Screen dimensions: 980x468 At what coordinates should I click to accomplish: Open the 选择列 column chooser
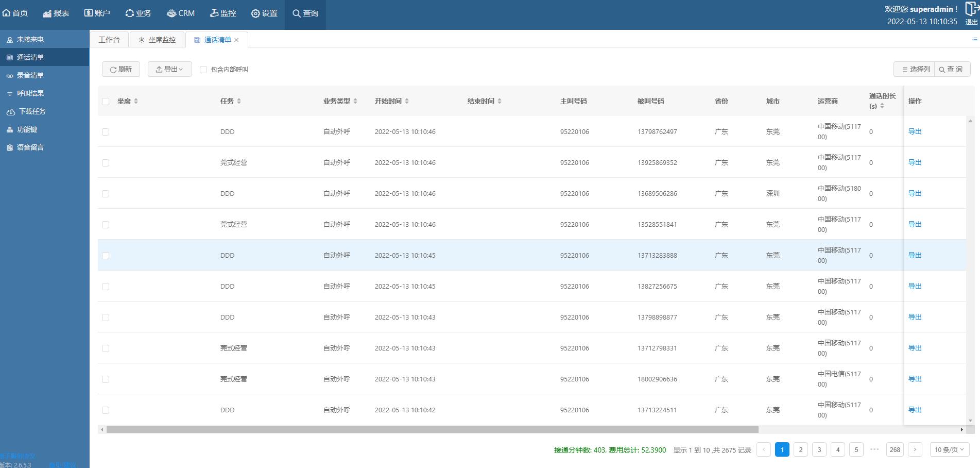pyautogui.click(x=914, y=69)
